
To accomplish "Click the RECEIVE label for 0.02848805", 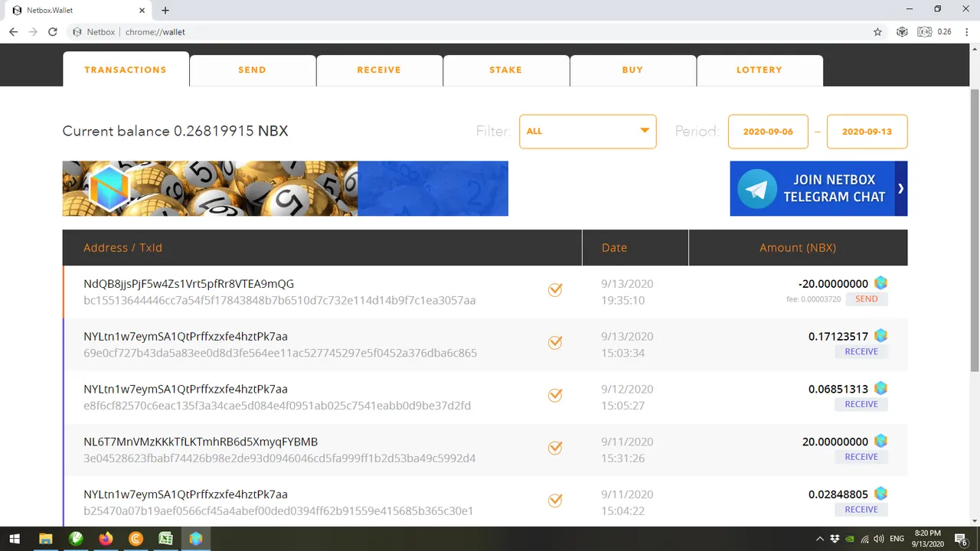I will tap(861, 510).
